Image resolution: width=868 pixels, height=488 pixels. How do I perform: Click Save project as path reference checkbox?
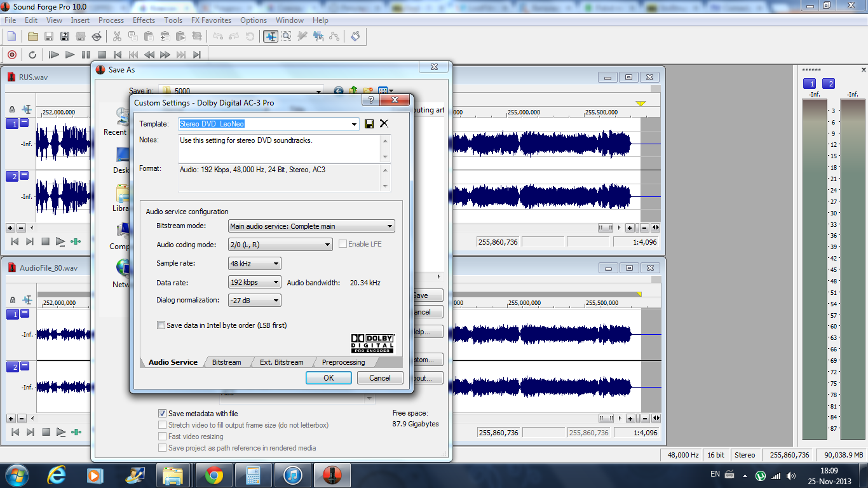[162, 448]
